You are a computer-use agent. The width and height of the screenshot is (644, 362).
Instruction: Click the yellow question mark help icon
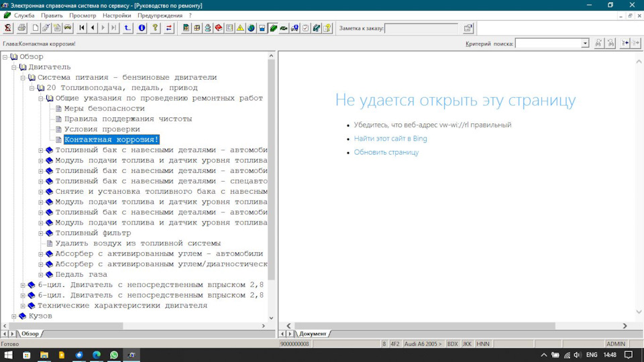coord(155,27)
